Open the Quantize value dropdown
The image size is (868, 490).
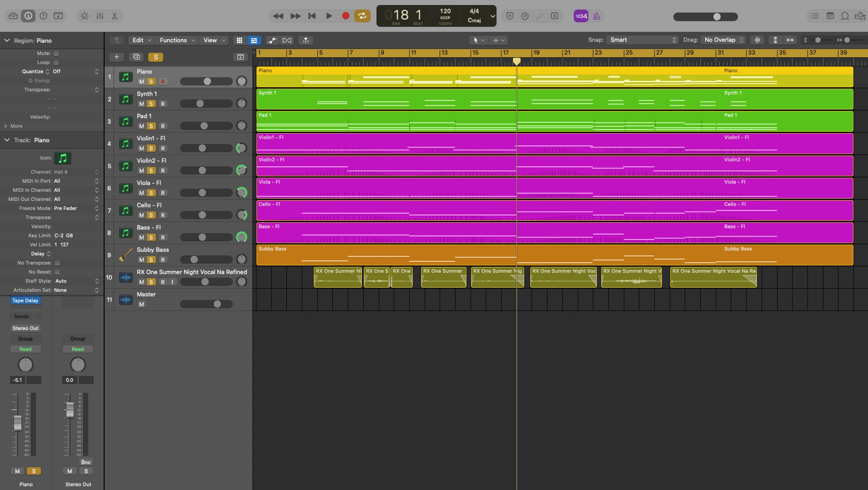point(75,71)
